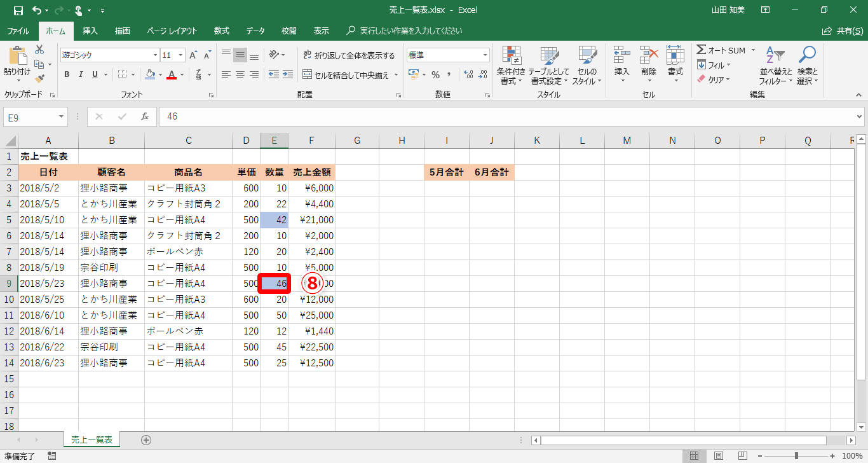Save the workbook using the floppy disk icon
Screen dimensions: 868x463
[x=18, y=10]
